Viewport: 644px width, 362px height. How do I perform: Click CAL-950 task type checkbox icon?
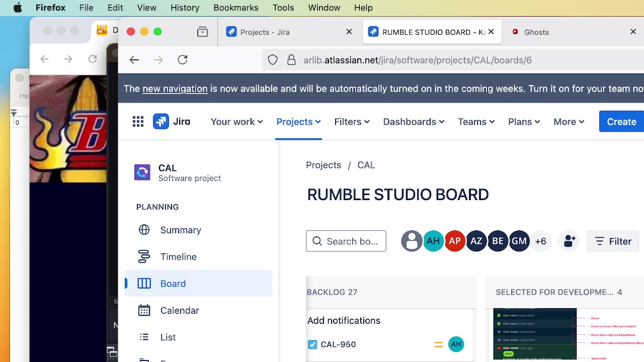click(312, 344)
